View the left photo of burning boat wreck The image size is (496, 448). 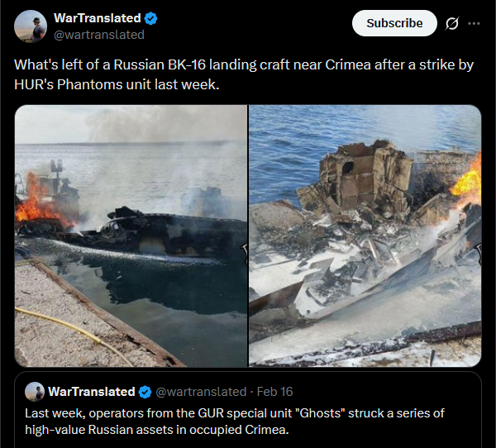[x=131, y=236]
